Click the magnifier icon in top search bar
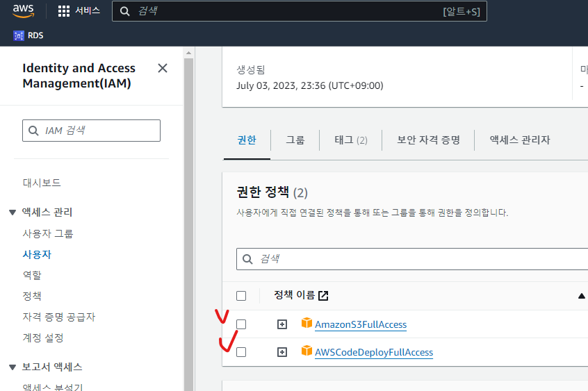588x391 pixels. point(125,11)
